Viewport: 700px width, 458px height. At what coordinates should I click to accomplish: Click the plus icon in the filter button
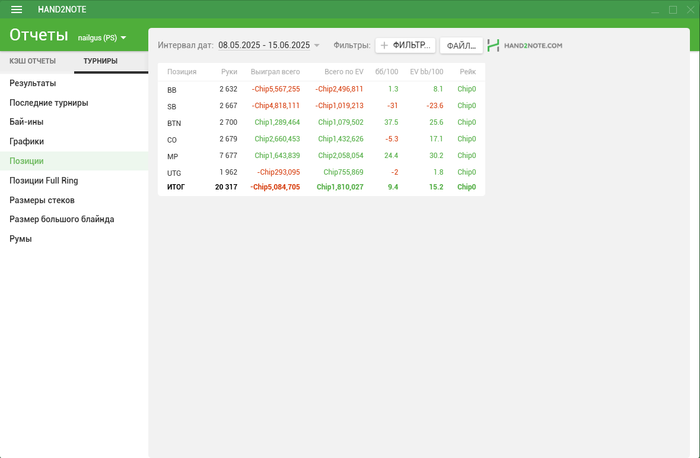tap(384, 45)
